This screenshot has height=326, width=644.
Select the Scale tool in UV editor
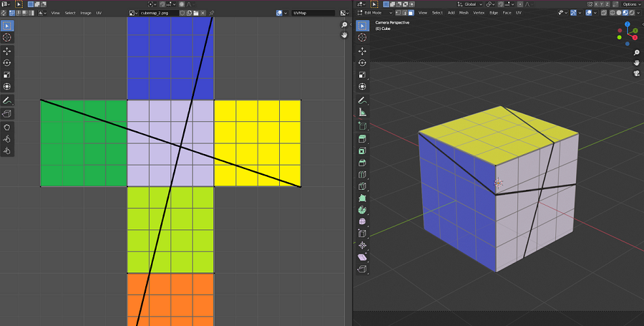[x=7, y=75]
